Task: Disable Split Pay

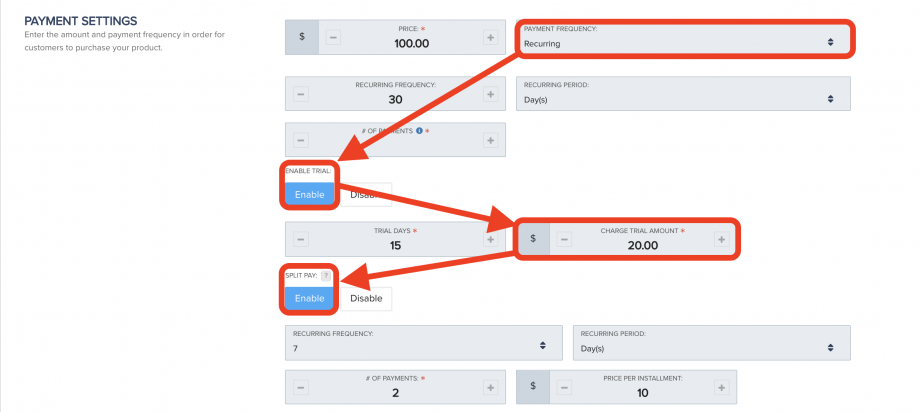Action: point(366,298)
